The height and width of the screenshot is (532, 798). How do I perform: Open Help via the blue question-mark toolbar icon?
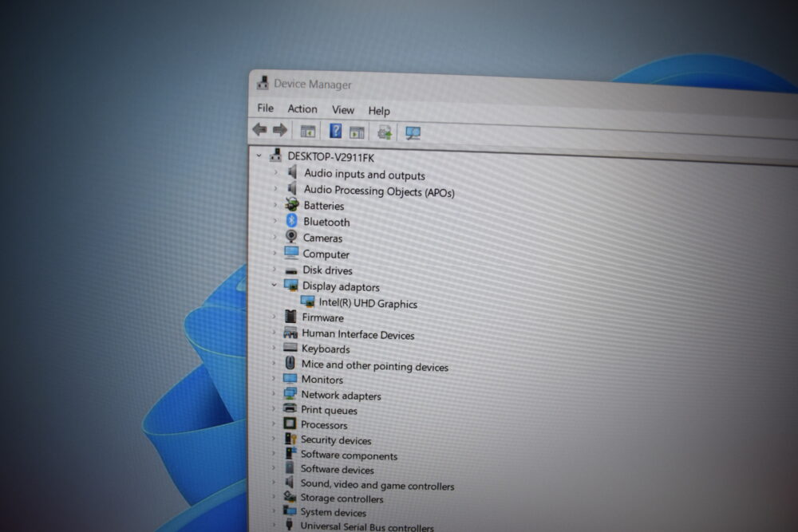335,132
